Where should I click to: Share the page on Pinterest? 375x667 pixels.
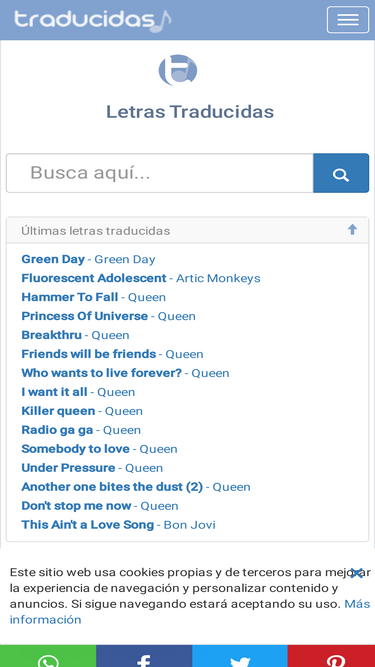[331, 656]
